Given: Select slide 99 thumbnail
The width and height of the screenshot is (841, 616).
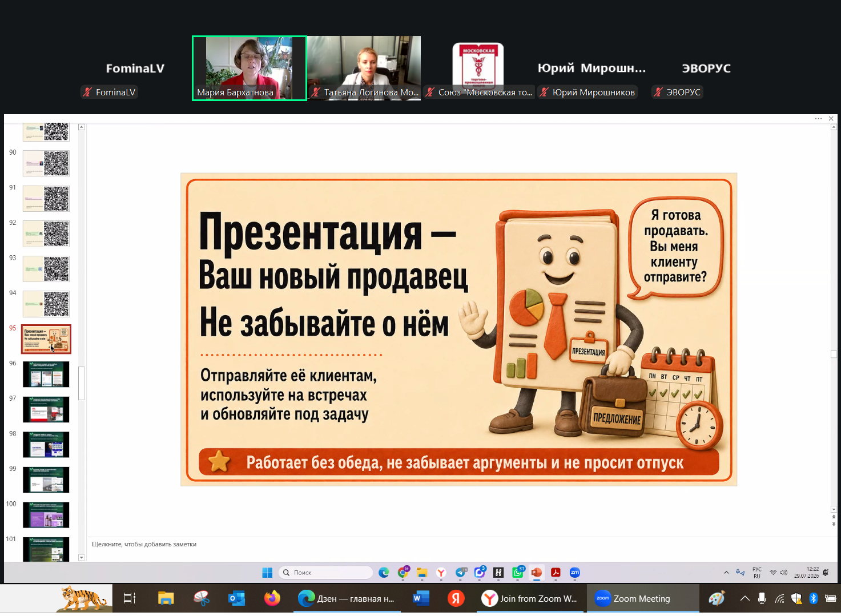Looking at the screenshot, I should point(46,480).
